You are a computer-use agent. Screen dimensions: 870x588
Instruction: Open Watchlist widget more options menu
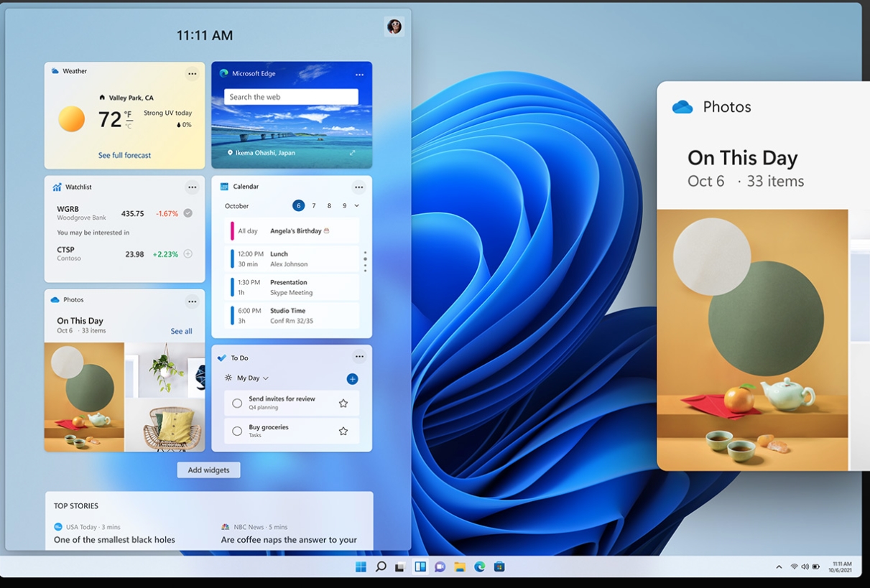click(192, 187)
